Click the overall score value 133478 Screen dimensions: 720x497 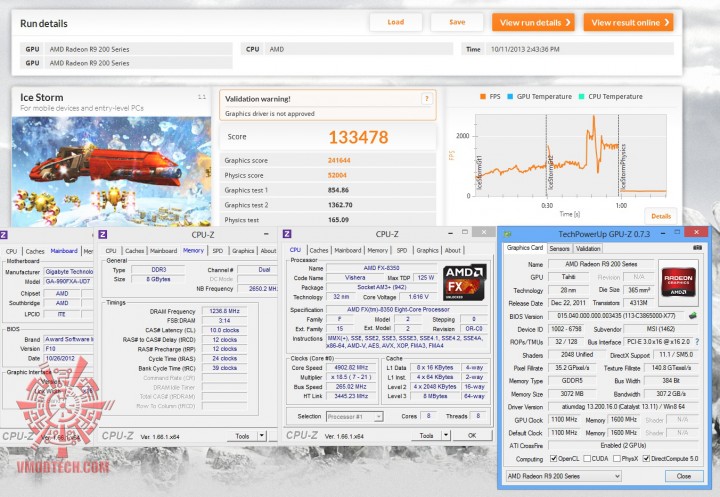[358, 137]
